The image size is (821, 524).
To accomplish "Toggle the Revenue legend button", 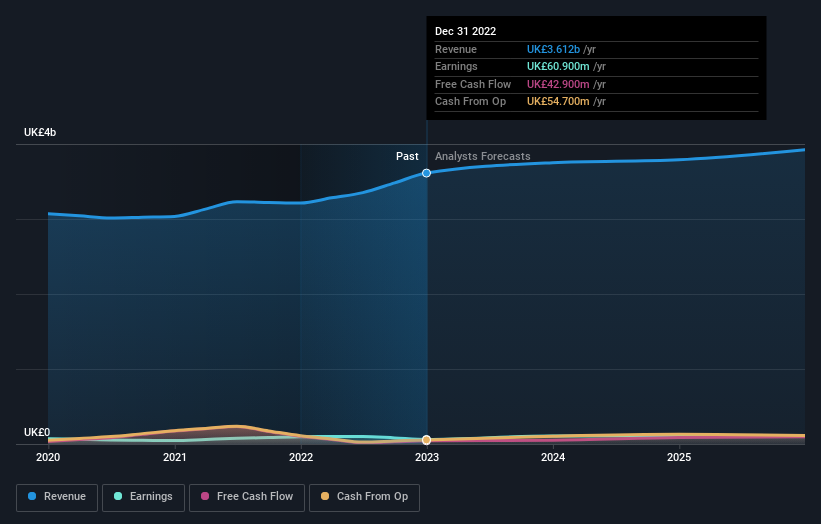I will (x=57, y=497).
